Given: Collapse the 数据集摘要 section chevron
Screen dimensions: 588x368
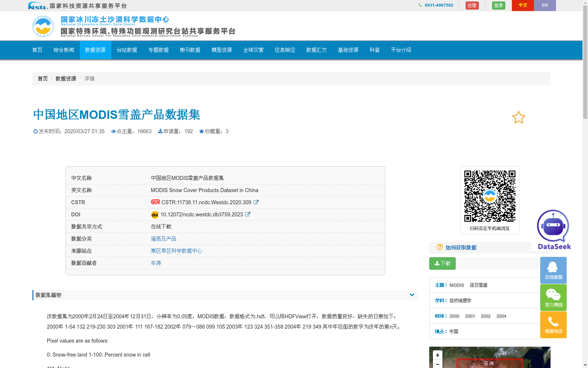Looking at the screenshot, I should pyautogui.click(x=412, y=295).
